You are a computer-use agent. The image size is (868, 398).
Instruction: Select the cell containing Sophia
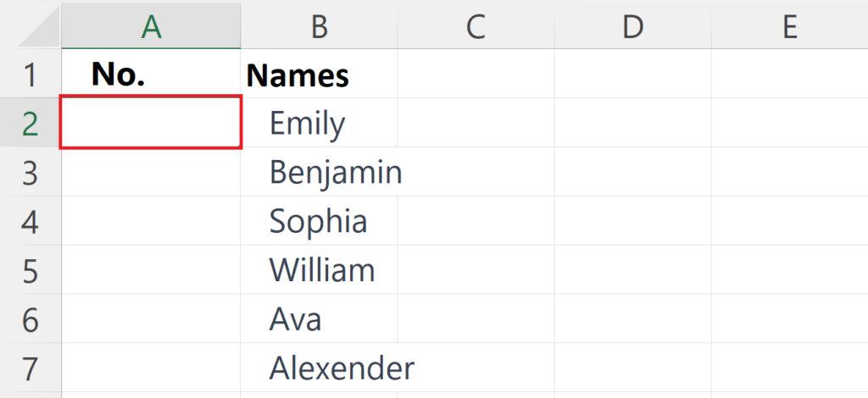[319, 220]
